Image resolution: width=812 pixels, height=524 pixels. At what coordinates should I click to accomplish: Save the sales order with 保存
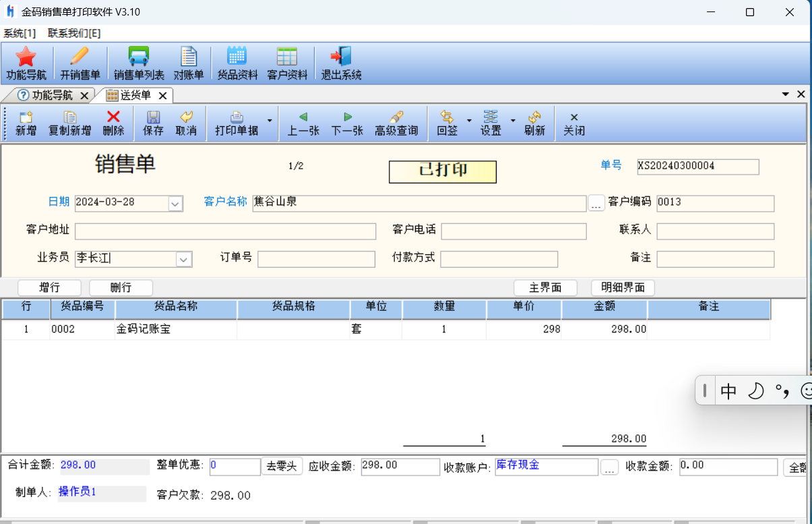pos(153,117)
